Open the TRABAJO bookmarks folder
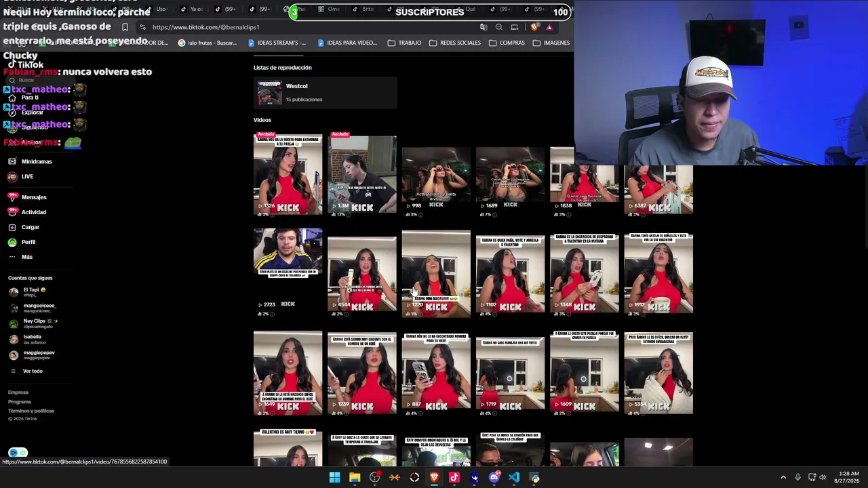 (x=404, y=43)
